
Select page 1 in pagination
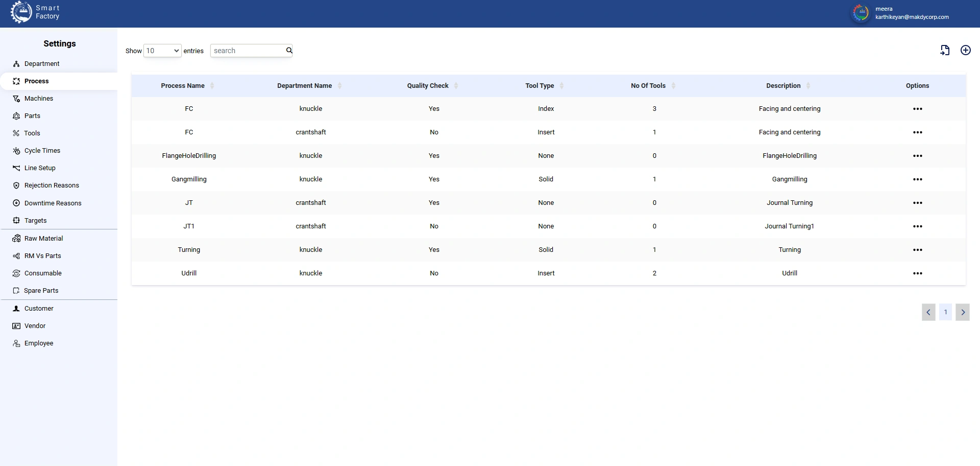(945, 312)
